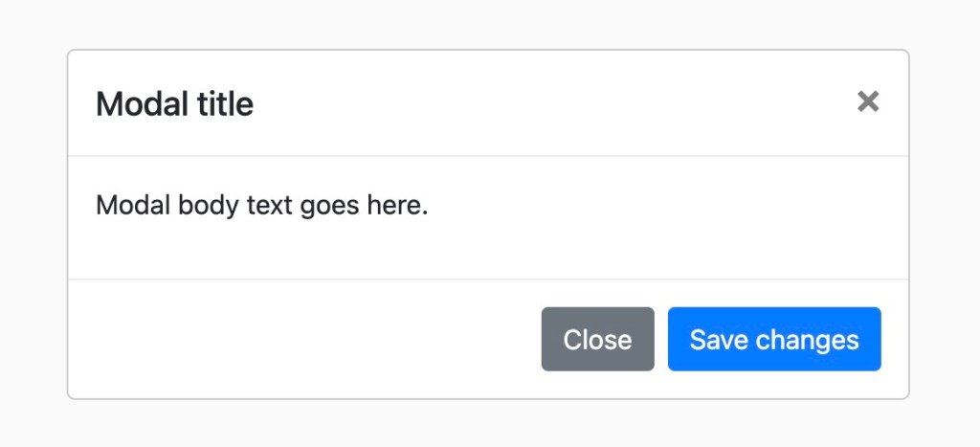Screen dimensions: 980x447
Task: Click the backdrop below the modal dialog
Action: [488, 424]
